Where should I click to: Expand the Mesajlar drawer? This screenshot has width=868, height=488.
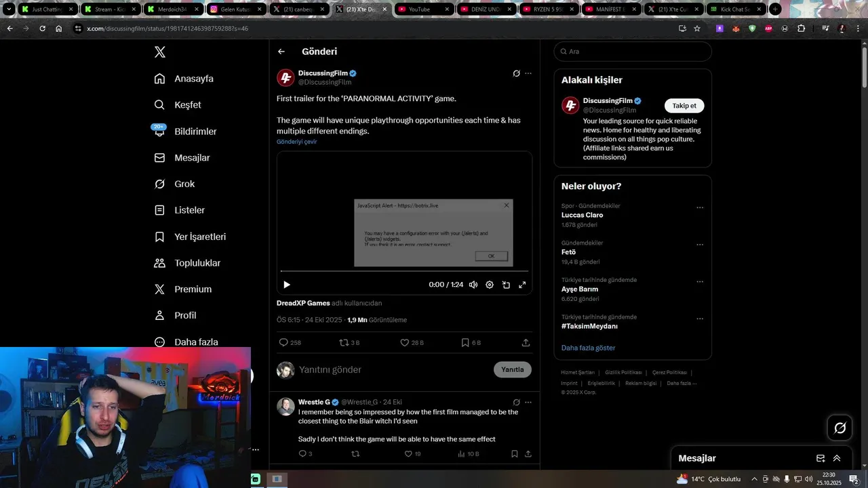[x=837, y=458]
